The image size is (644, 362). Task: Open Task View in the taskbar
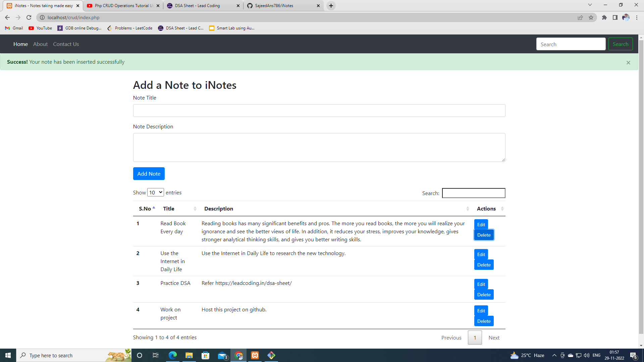point(156,355)
